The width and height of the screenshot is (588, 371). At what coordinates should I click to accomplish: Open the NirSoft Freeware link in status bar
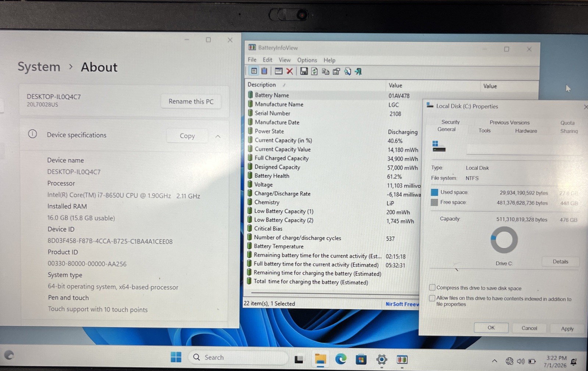pyautogui.click(x=402, y=304)
